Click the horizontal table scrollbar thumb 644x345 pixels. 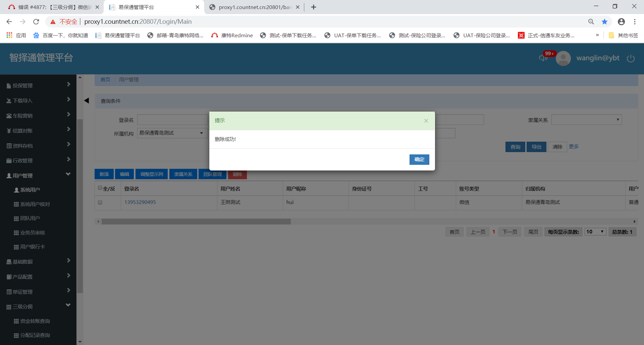click(196, 221)
